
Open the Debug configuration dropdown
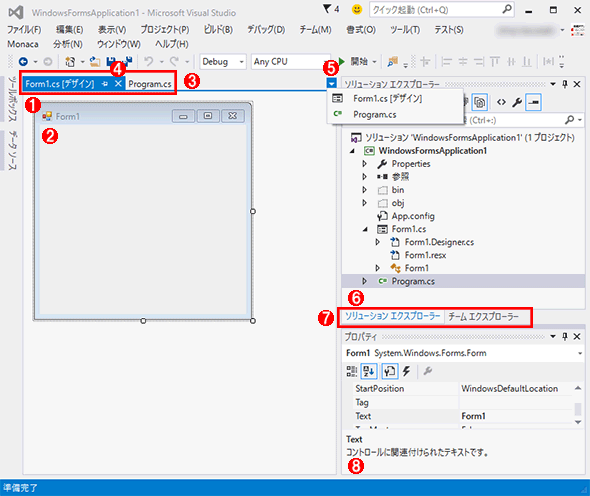tap(241, 62)
